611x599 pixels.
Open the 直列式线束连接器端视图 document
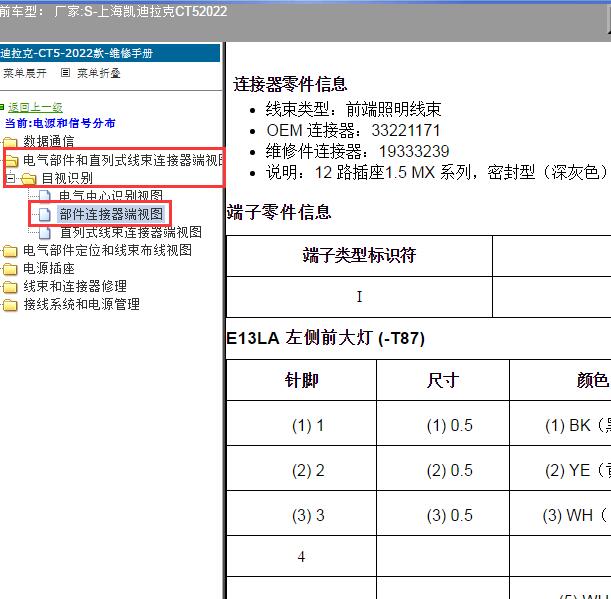[131, 232]
